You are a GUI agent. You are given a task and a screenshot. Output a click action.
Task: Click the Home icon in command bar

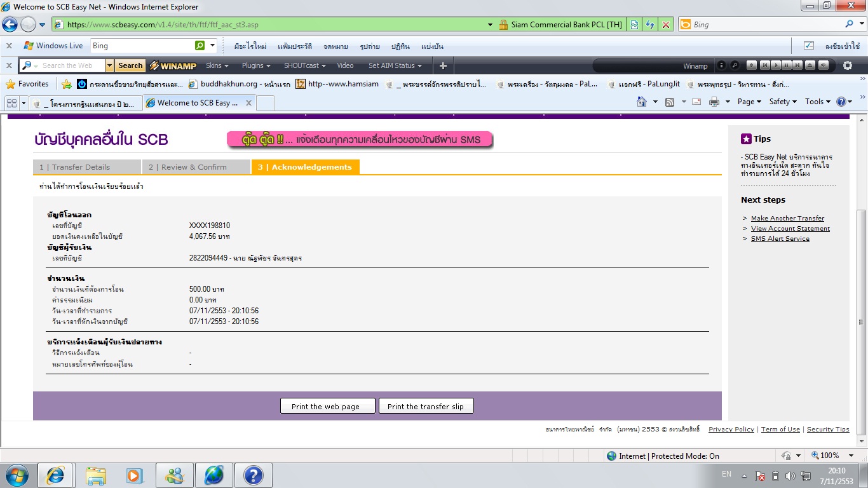tap(641, 102)
